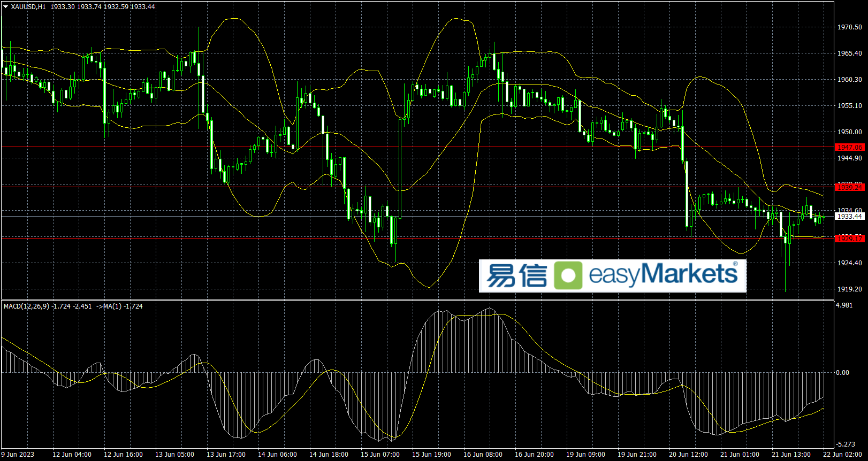Click the 1950.00 price axis label
The height and width of the screenshot is (461, 868).
(x=850, y=132)
